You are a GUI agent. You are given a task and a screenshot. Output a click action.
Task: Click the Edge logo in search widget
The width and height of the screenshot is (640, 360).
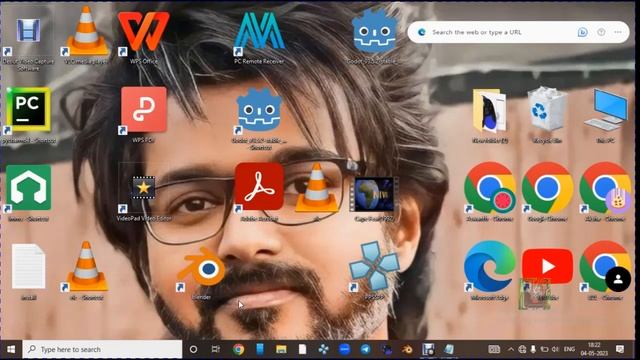(x=422, y=32)
